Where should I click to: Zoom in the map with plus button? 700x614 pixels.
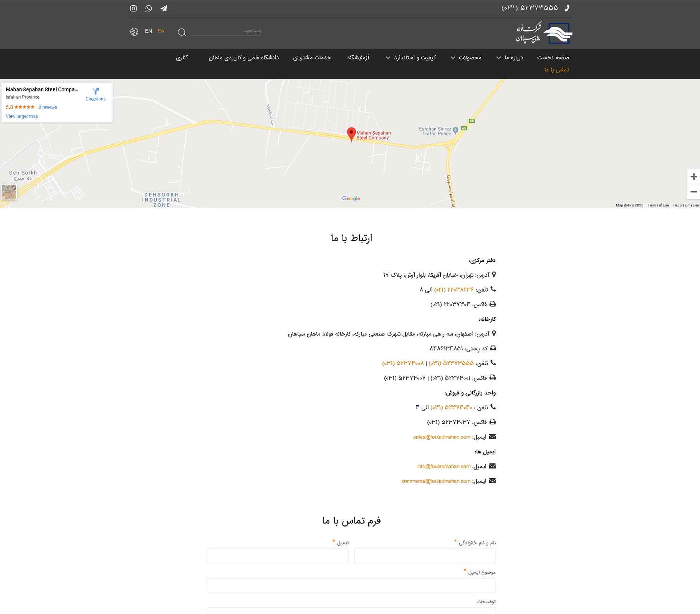693,177
